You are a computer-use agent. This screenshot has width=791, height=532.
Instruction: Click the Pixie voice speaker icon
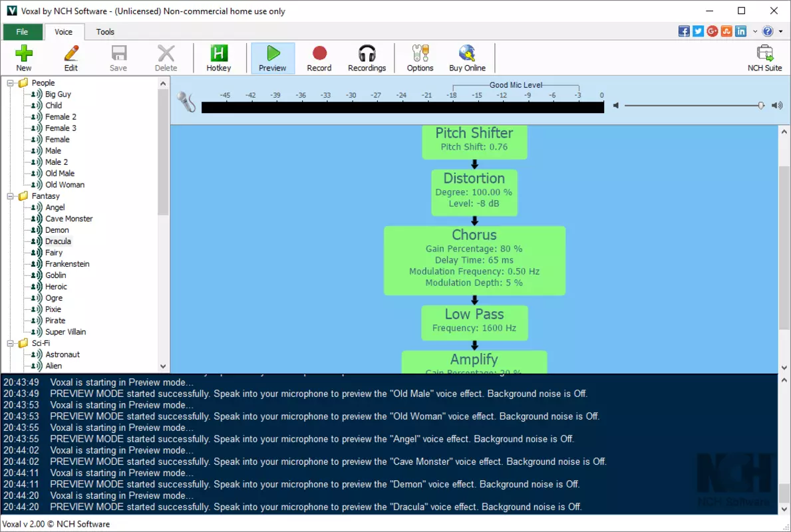coord(37,310)
